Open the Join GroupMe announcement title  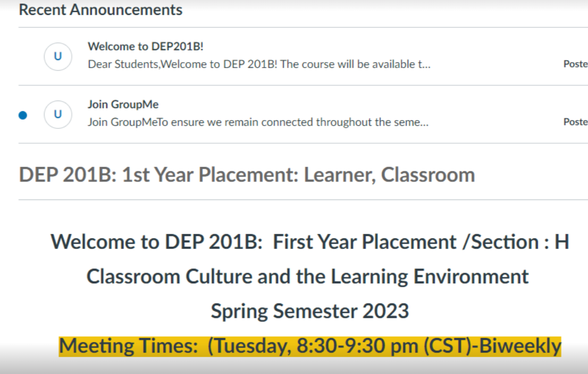tap(123, 104)
